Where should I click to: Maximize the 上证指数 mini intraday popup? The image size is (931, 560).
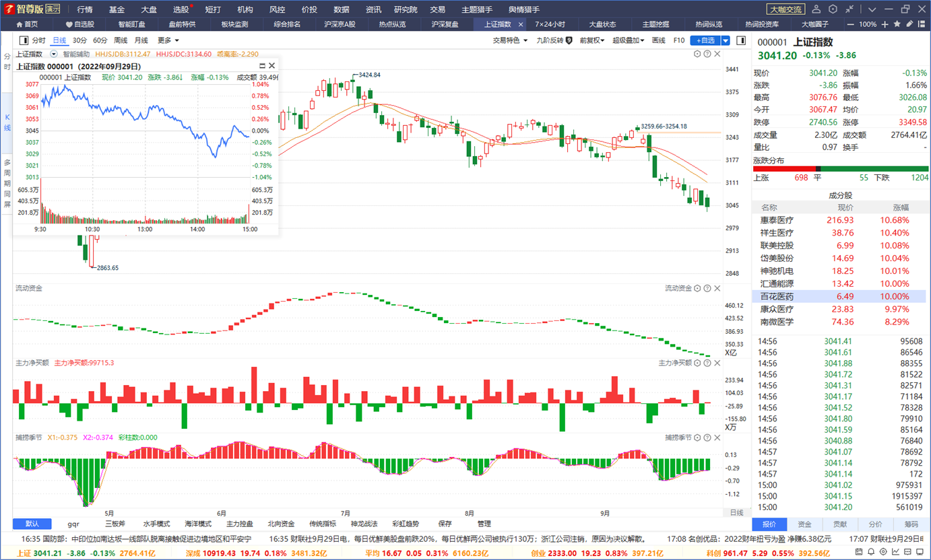262,66
